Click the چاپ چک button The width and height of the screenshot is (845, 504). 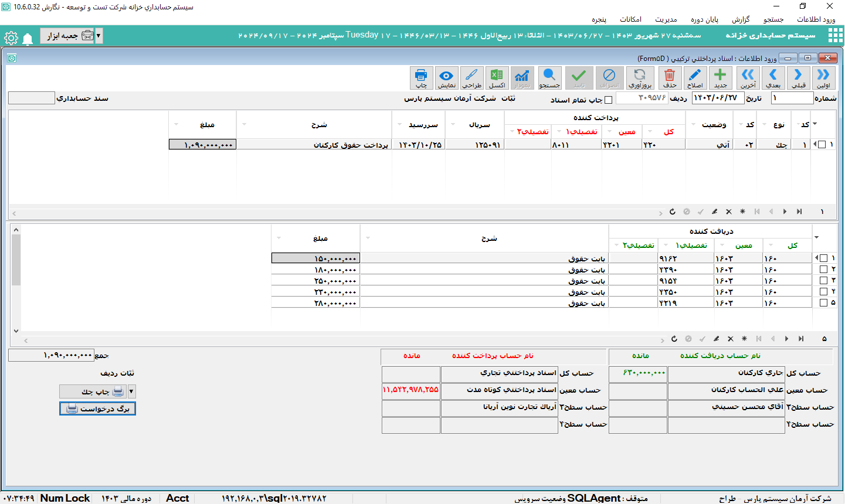tap(93, 391)
